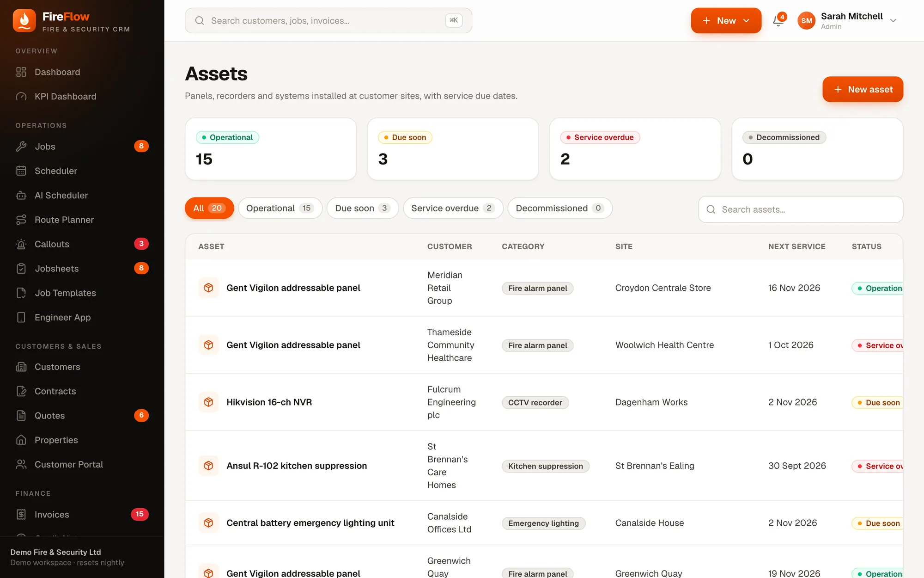The height and width of the screenshot is (578, 924).
Task: Click the New asset button
Action: point(863,89)
